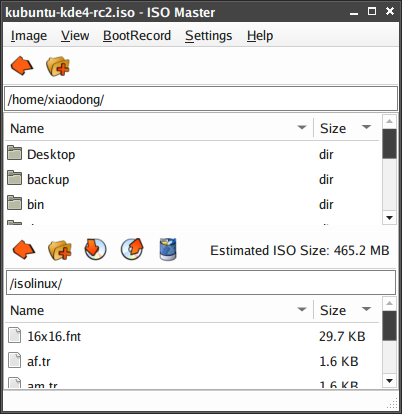This screenshot has height=414, width=402.
Task: Sort the local files by the Size column
Action: (346, 128)
